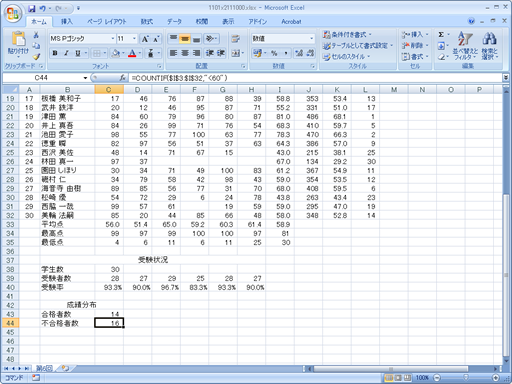Decrease the indent

click(210, 53)
